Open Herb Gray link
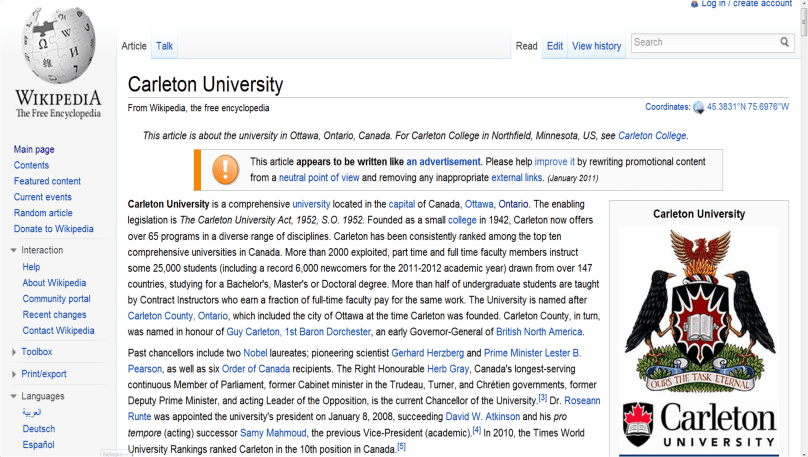 click(448, 369)
